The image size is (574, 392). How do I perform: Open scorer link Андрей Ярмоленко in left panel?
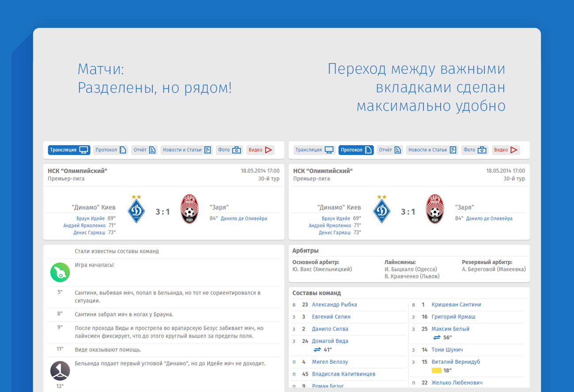click(84, 226)
